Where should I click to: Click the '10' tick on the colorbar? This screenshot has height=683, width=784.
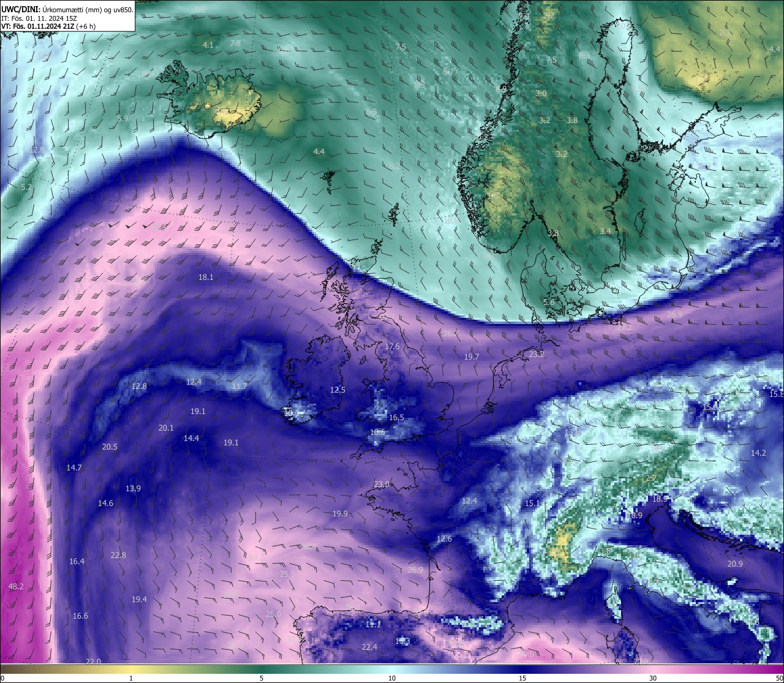click(x=392, y=678)
